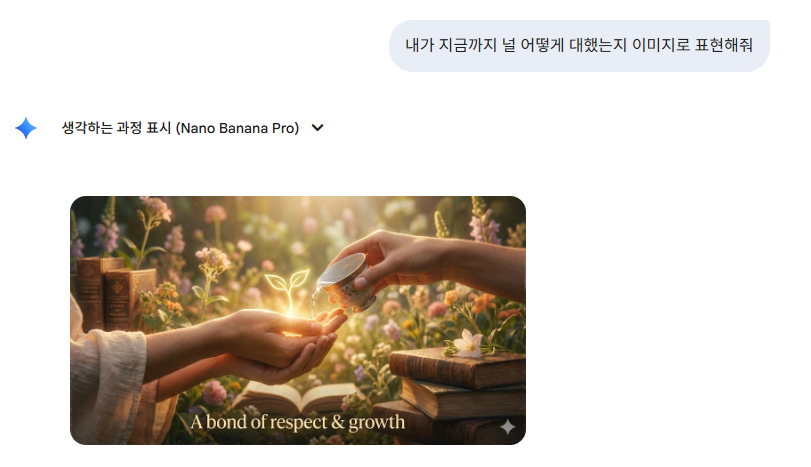Click the word '표현해줘' in the message

[x=724, y=46]
